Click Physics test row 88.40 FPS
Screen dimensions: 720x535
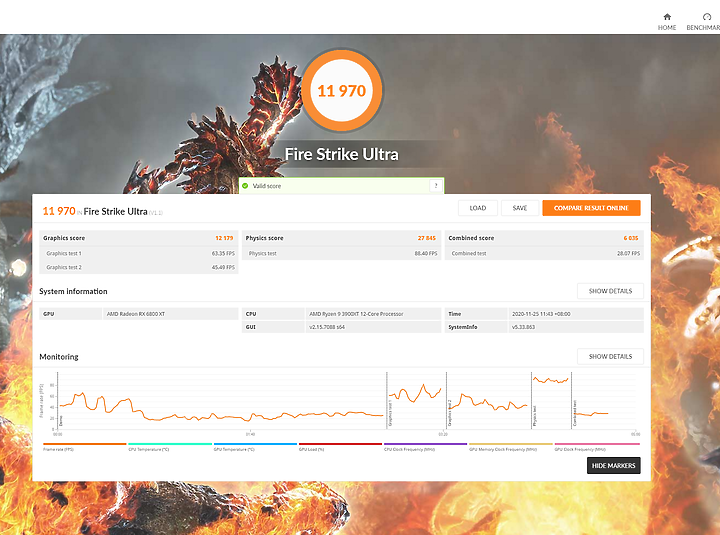341,253
